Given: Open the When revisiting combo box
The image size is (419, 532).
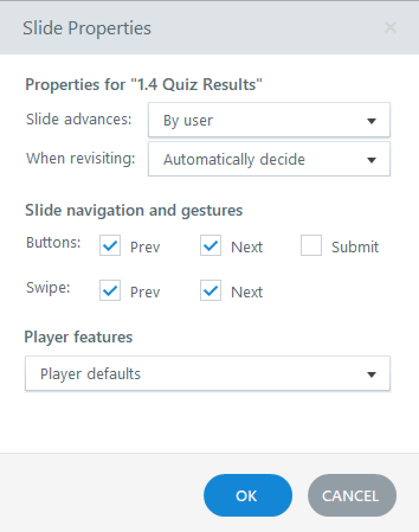Looking at the screenshot, I should pos(269,159).
